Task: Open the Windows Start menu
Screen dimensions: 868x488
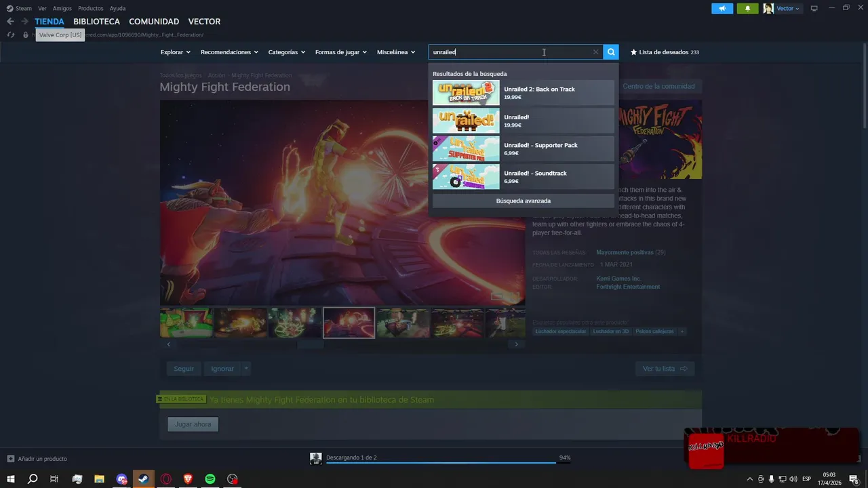Action: [x=10, y=479]
